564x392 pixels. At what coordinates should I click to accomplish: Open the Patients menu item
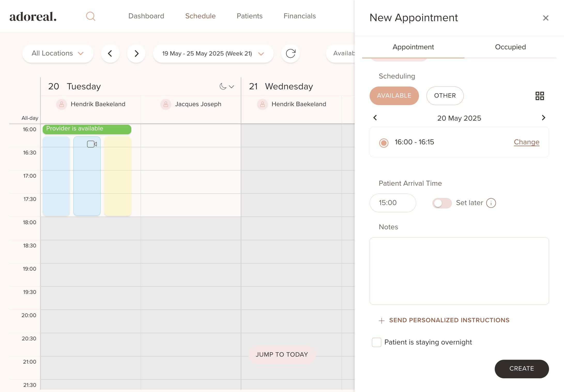[x=249, y=16]
